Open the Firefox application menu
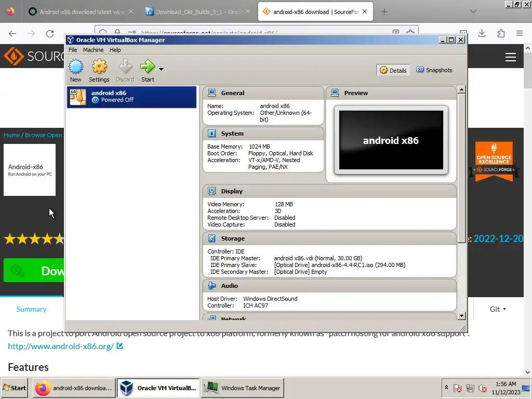This screenshot has height=399, width=532. pyautogui.click(x=520, y=33)
